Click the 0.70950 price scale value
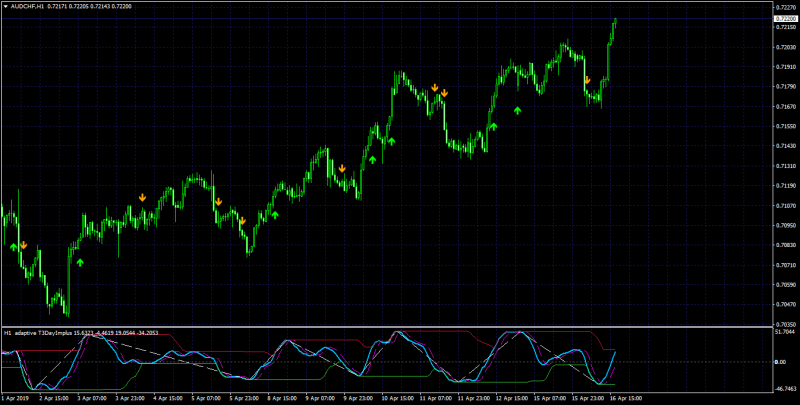Image resolution: width=800 pixels, height=405 pixels. (786, 225)
